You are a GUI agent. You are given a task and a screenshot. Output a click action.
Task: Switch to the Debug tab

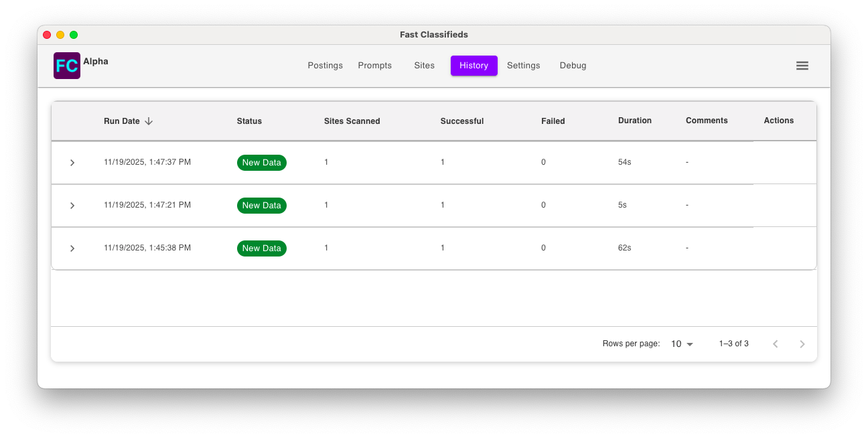tap(573, 66)
